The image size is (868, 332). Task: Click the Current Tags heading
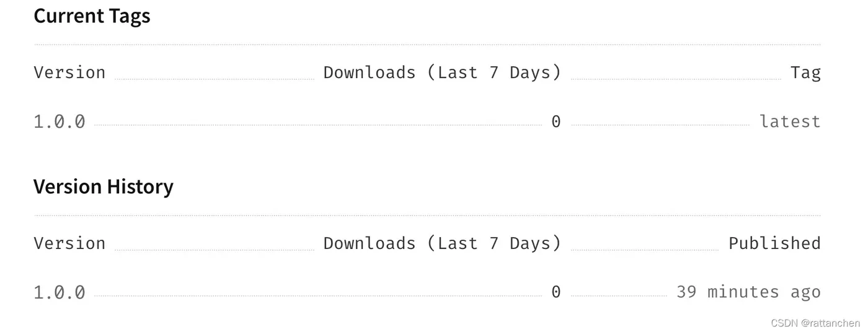(x=92, y=16)
